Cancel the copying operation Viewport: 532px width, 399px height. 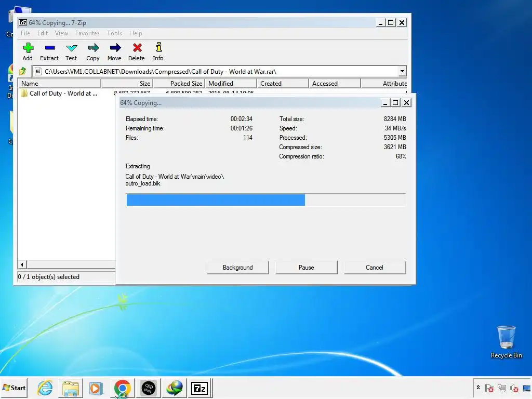click(375, 268)
